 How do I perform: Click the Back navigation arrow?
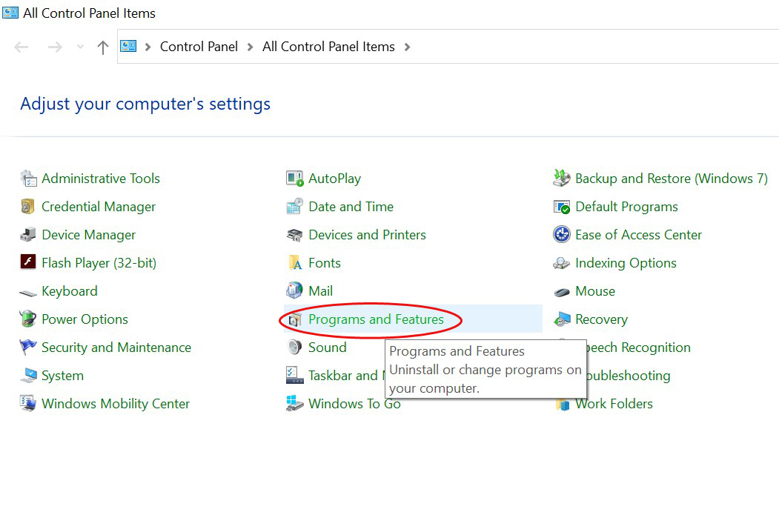[21, 47]
